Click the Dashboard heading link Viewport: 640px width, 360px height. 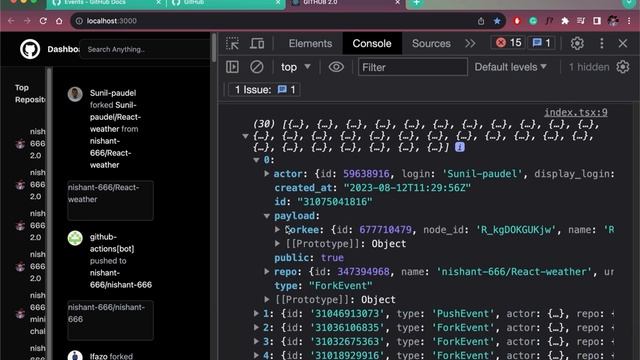click(63, 49)
